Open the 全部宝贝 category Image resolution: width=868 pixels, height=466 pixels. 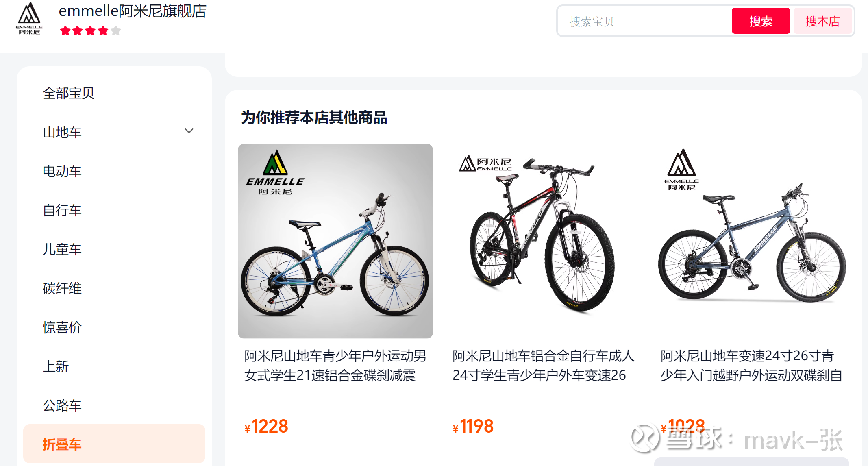(68, 93)
